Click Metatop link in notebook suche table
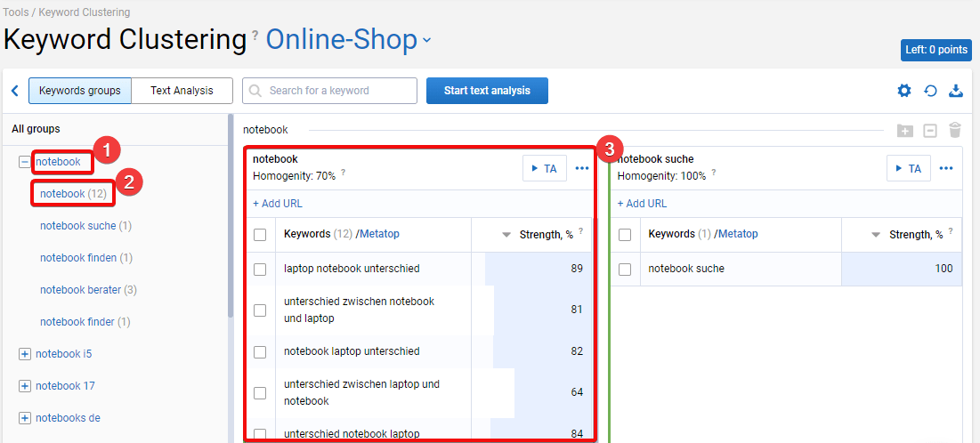980x443 pixels. pos(738,234)
